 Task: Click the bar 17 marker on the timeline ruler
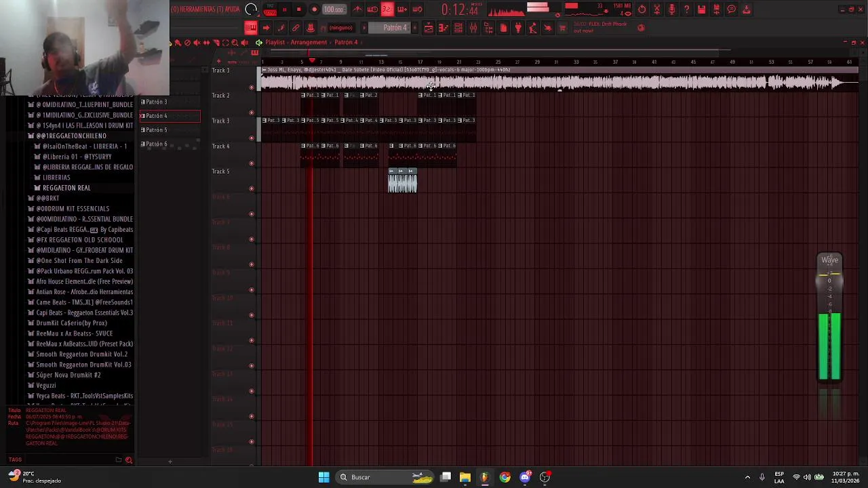[x=420, y=62]
